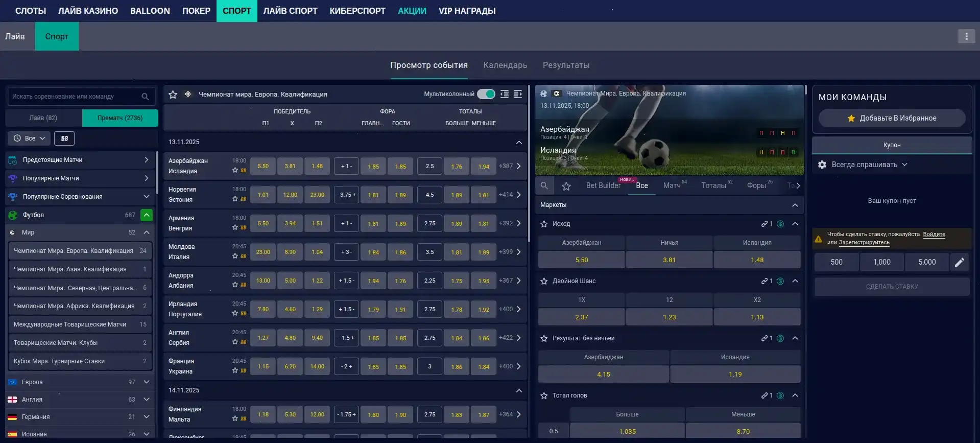The image size is (980, 443).
Task: Switch to the Календарь tab
Action: tap(505, 65)
